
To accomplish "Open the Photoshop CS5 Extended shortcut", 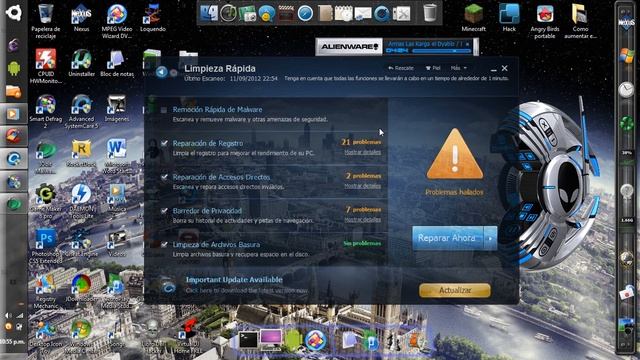I will (x=46, y=246).
